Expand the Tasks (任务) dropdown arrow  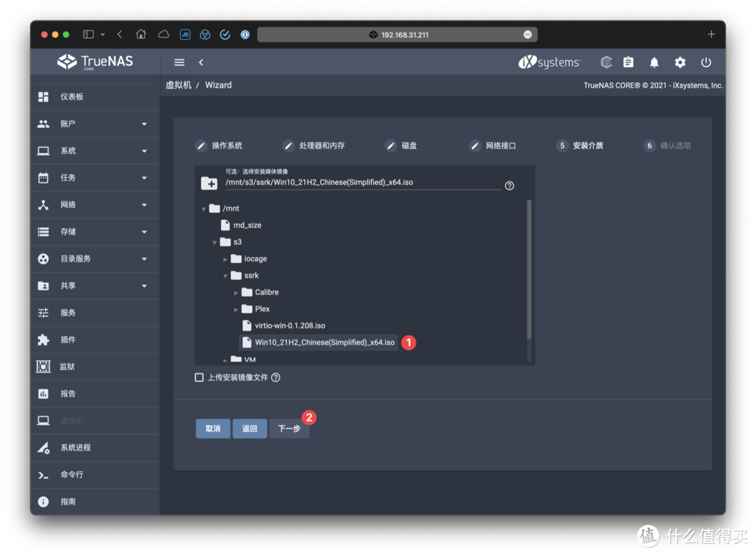(144, 178)
